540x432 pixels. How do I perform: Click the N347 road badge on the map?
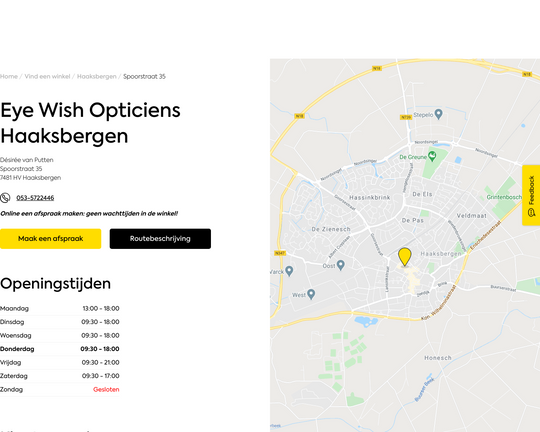280,253
